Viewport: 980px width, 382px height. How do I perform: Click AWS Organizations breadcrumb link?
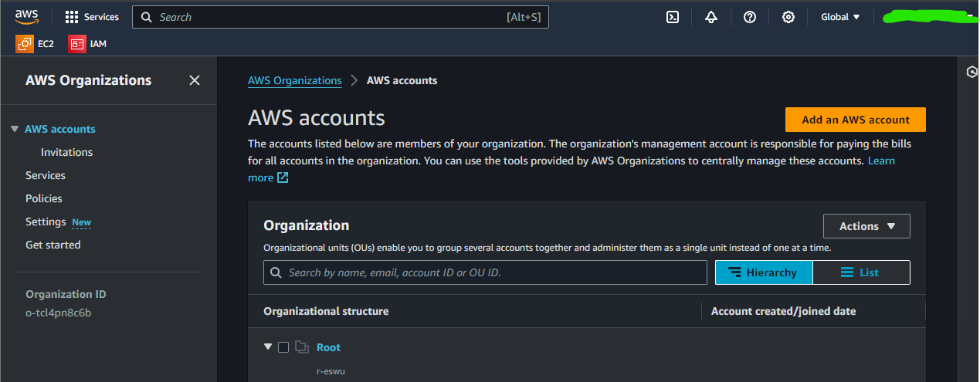tap(295, 80)
